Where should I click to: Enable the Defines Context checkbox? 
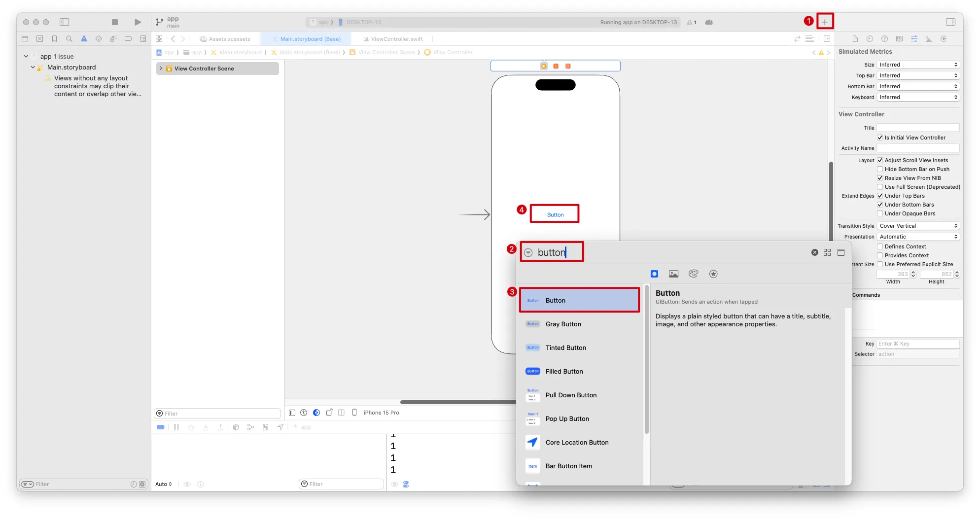(x=880, y=246)
